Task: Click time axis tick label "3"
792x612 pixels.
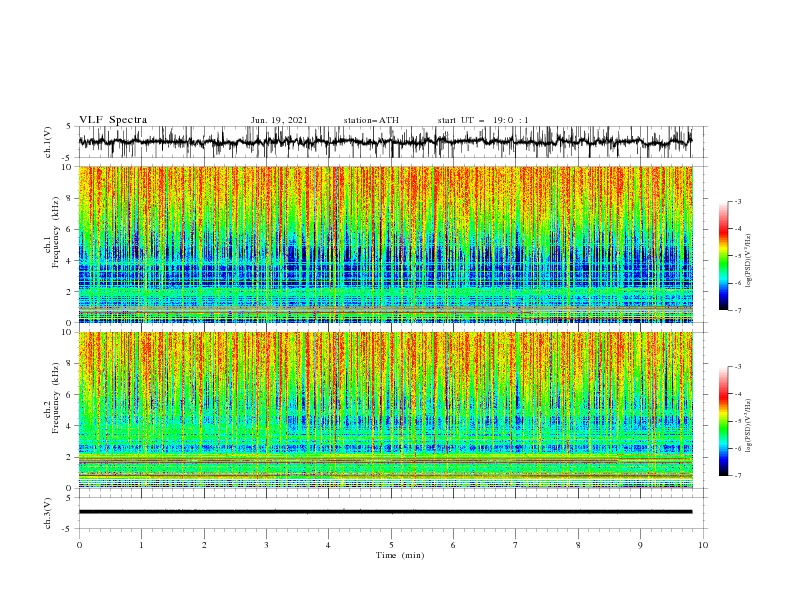Action: (266, 545)
